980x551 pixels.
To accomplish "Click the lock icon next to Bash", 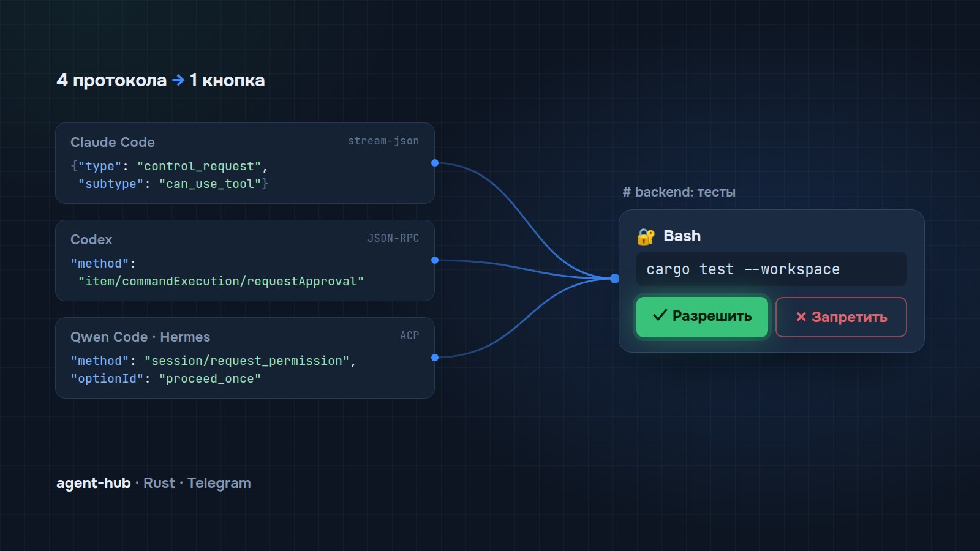I will [646, 236].
